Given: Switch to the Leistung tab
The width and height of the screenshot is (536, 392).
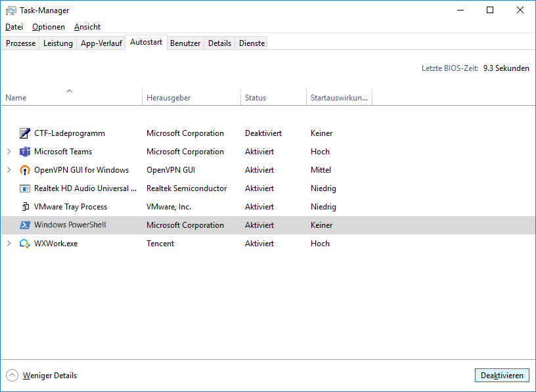Looking at the screenshot, I should pos(58,43).
